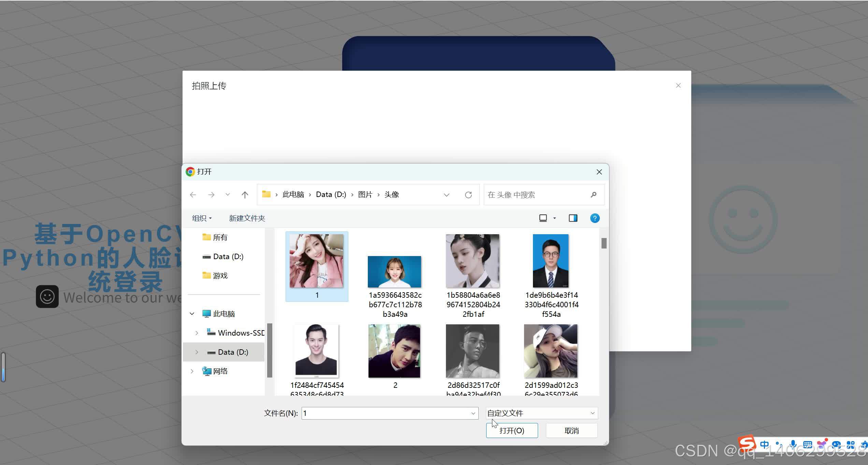Collapse the 此电脑 tree node

coord(192,314)
